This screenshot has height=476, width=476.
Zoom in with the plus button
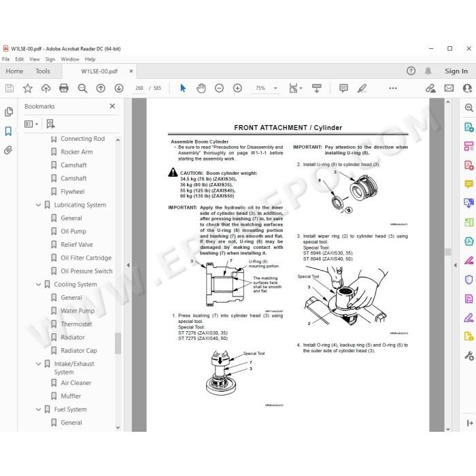click(237, 88)
